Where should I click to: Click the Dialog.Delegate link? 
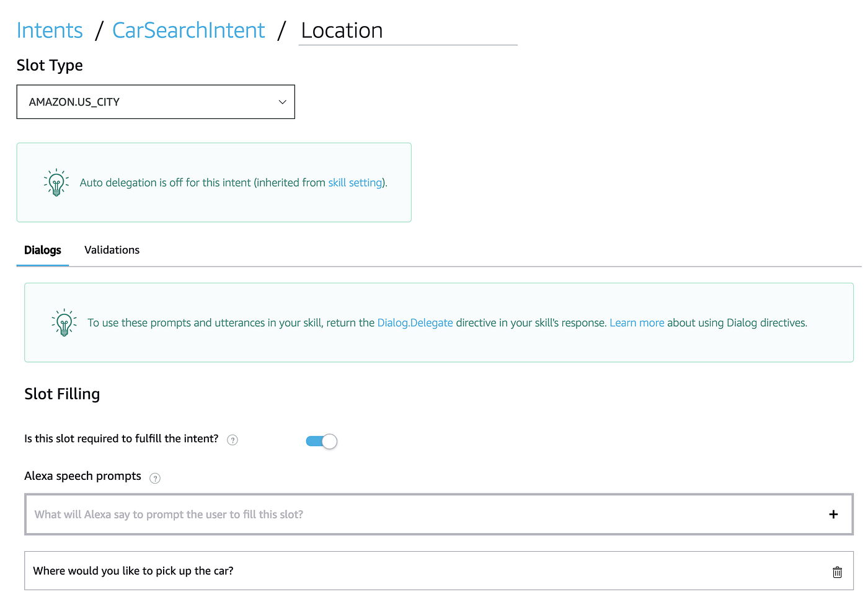(415, 322)
